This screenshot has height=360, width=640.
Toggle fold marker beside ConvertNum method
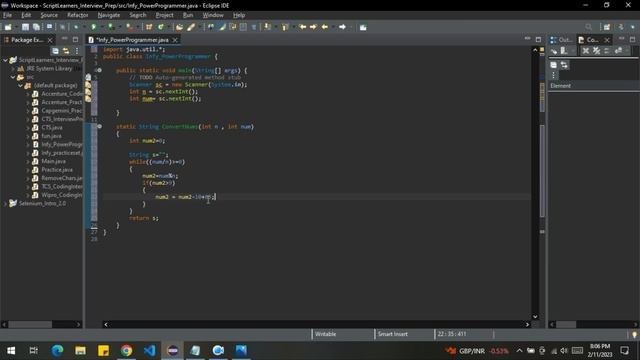coord(99,127)
